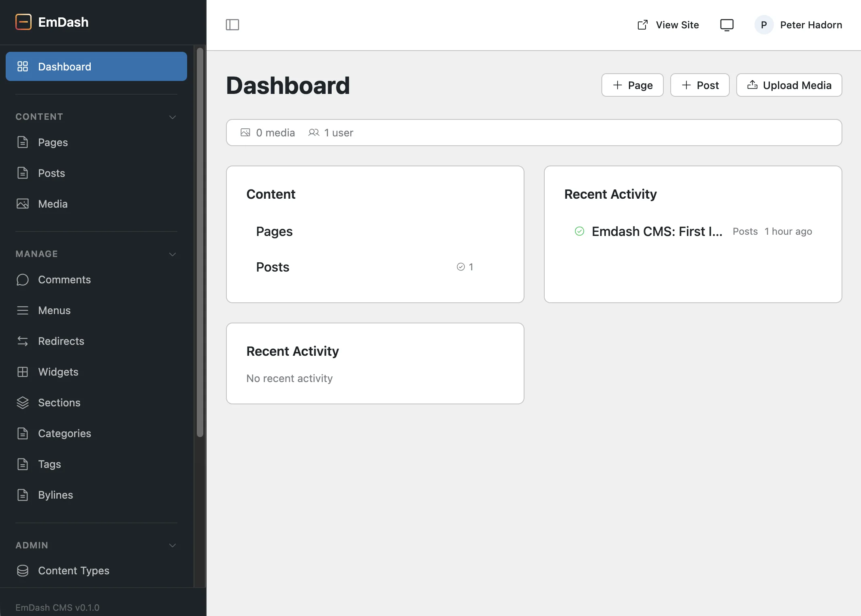Viewport: 861px width, 616px height.
Task: Open Widgets via grid icon
Action: (23, 372)
